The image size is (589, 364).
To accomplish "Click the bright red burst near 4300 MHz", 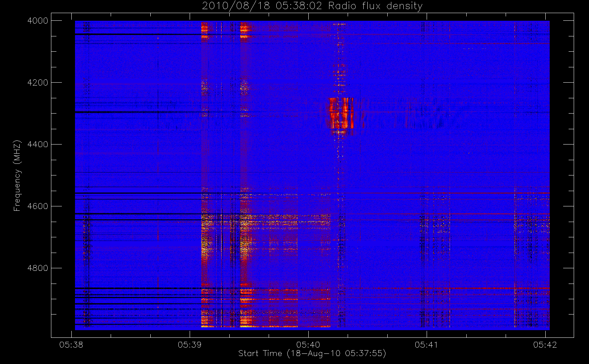I will pyautogui.click(x=341, y=114).
